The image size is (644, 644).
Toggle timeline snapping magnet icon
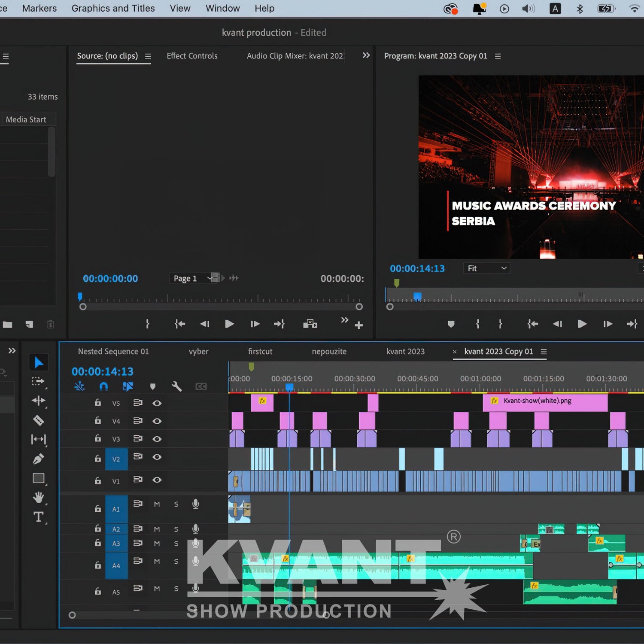(103, 386)
